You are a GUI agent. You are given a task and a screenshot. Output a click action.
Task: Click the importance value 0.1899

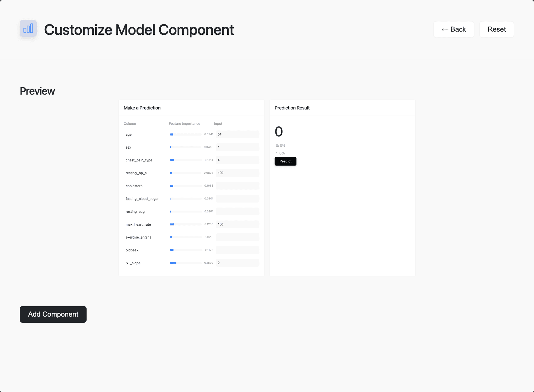(209, 263)
